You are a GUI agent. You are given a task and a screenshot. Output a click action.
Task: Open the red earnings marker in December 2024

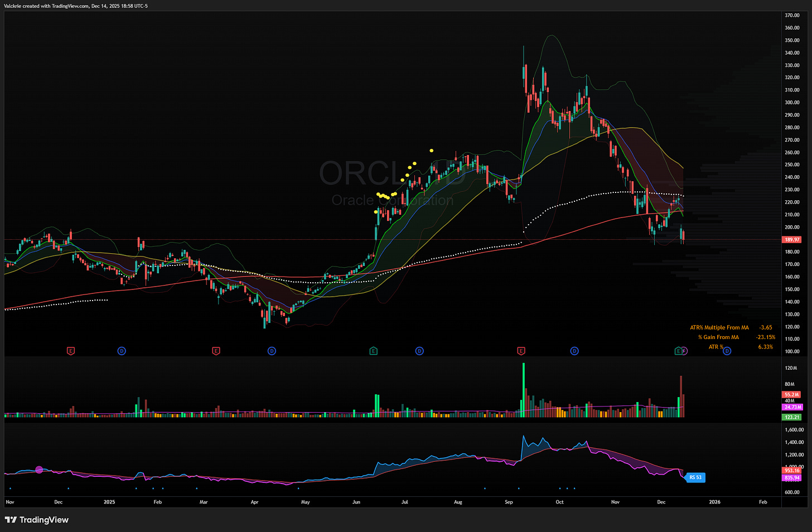(x=71, y=351)
